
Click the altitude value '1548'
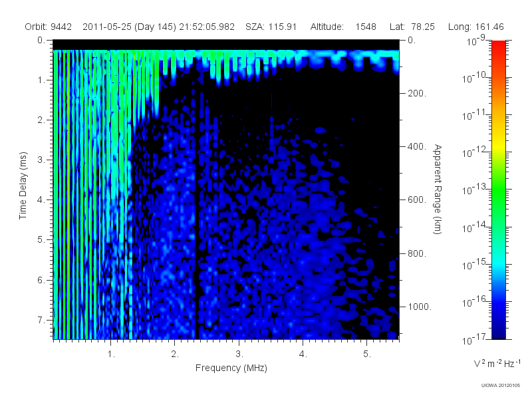366,27
